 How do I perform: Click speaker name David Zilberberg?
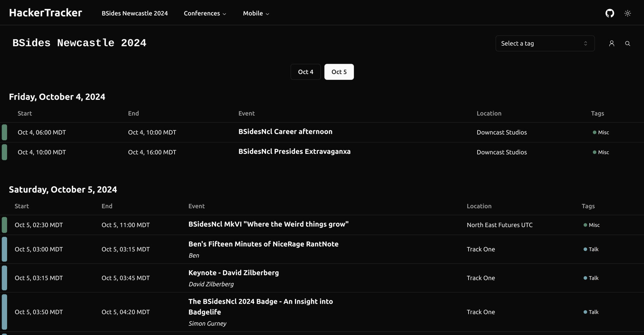pos(211,284)
